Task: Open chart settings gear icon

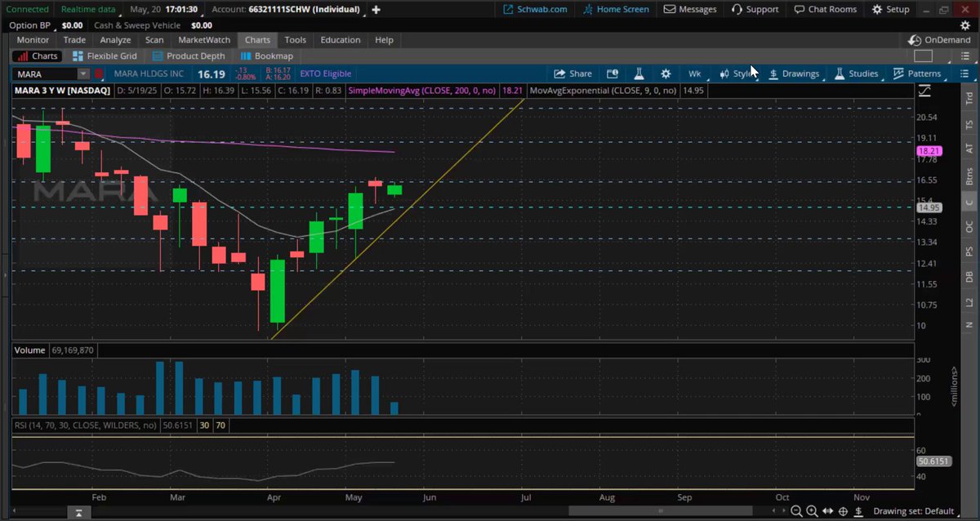Action: (666, 73)
